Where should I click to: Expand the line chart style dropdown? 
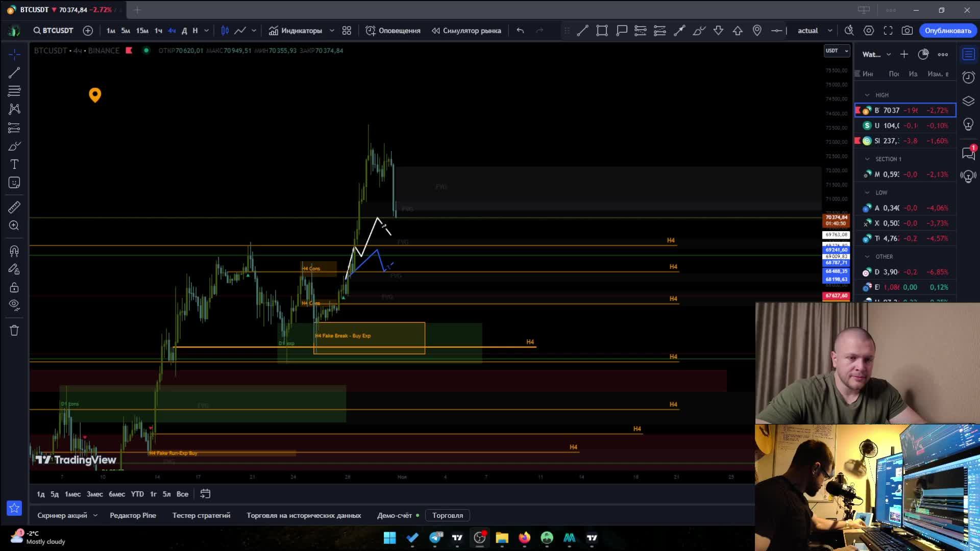[254, 31]
